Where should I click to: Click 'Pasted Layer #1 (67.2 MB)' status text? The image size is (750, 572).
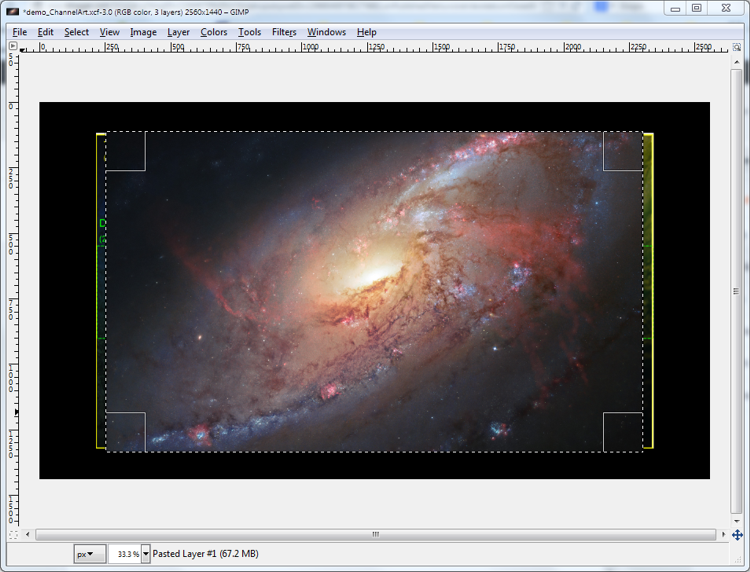[x=205, y=554]
